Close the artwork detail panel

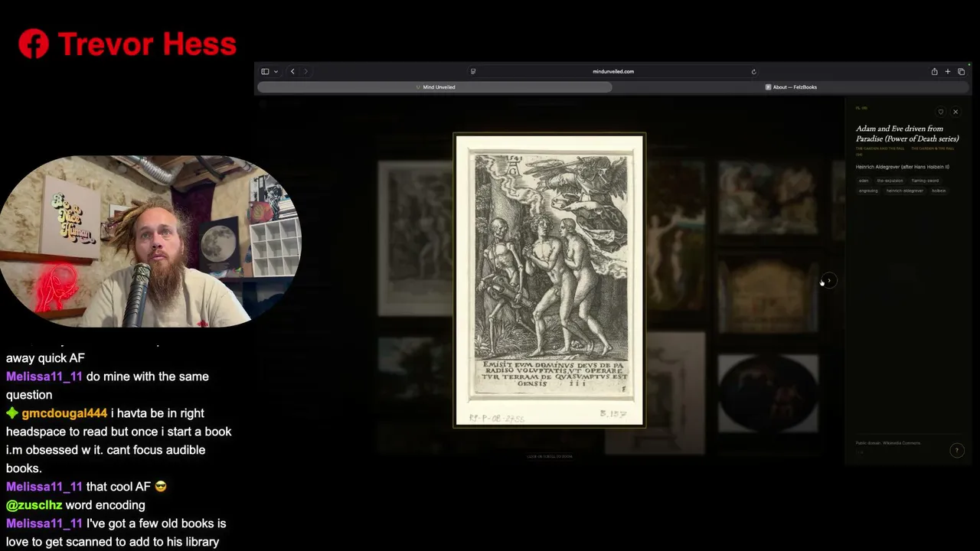point(955,112)
